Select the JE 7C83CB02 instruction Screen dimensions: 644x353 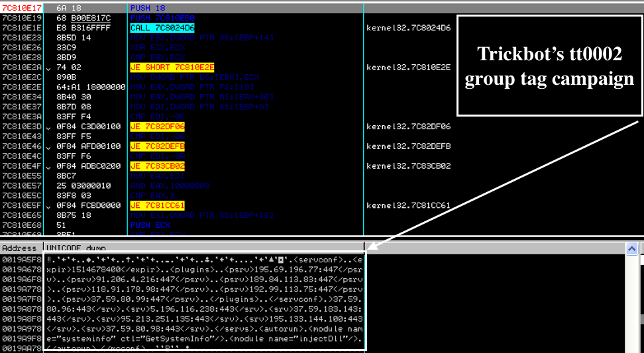click(158, 166)
